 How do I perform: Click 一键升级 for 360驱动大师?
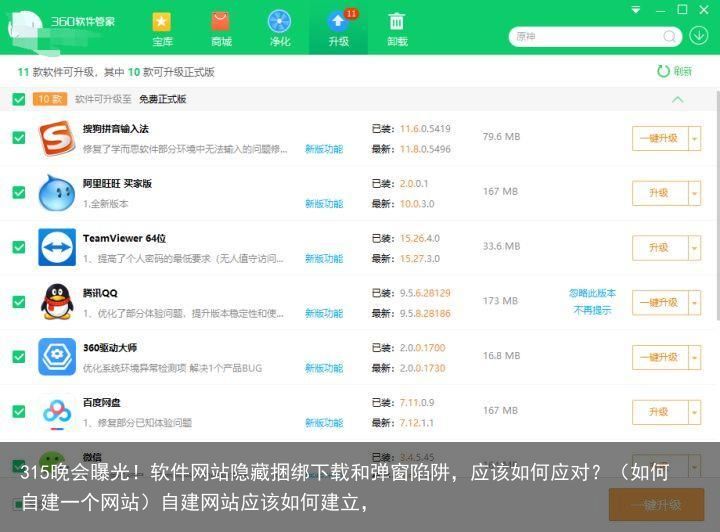tap(660, 357)
